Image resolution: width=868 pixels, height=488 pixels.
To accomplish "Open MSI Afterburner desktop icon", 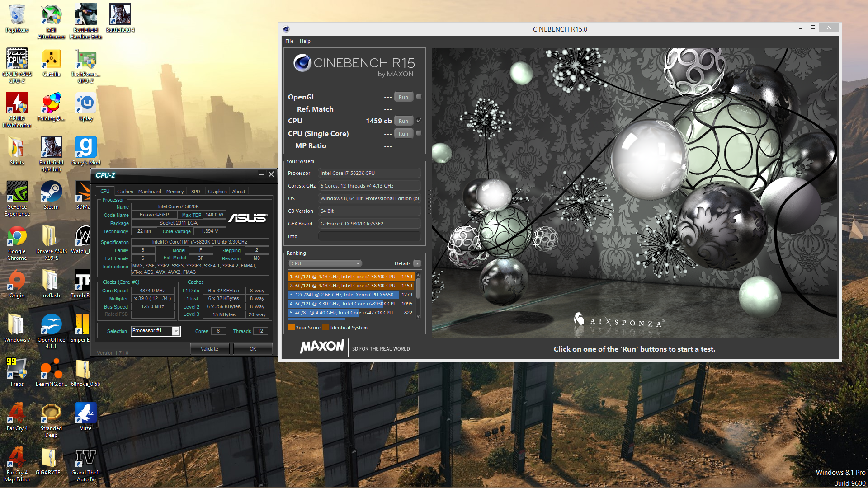I will (x=51, y=15).
